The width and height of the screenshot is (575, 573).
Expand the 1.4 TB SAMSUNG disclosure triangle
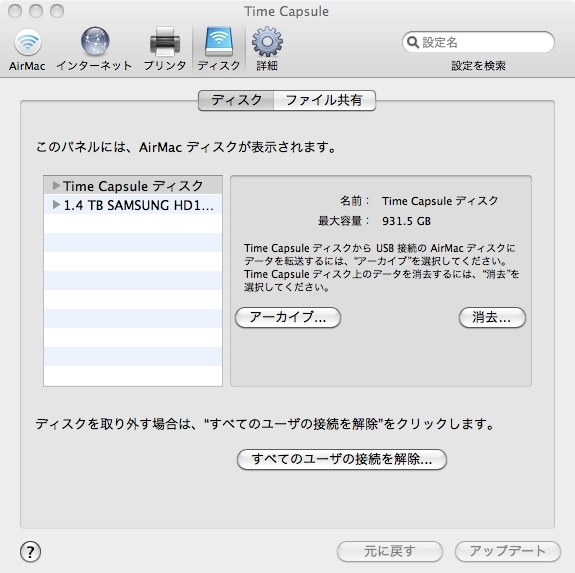tap(56, 205)
